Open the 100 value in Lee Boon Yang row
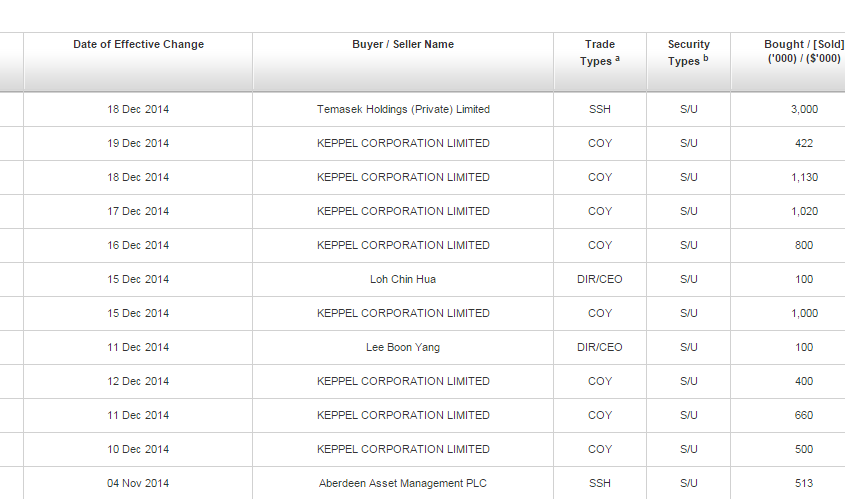This screenshot has width=845, height=499. (804, 347)
